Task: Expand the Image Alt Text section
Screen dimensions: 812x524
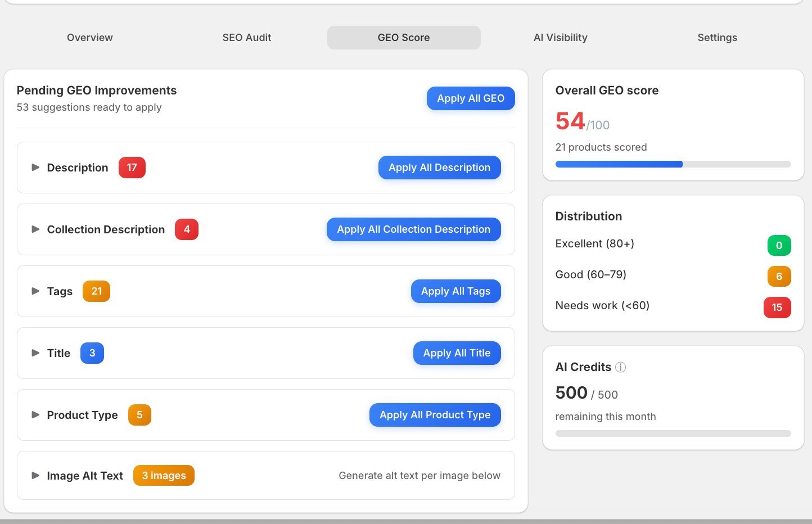Action: [x=35, y=475]
